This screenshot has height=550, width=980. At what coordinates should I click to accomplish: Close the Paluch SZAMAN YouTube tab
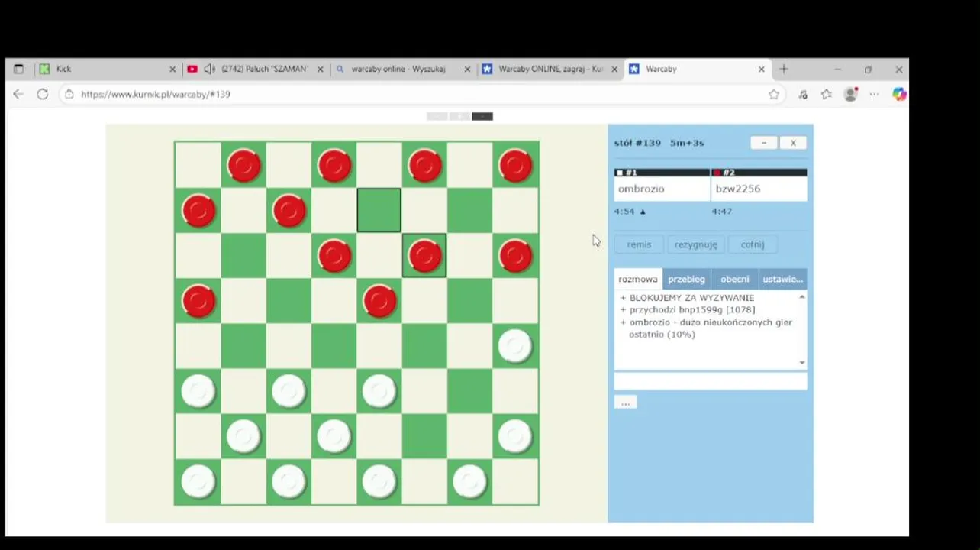point(321,69)
